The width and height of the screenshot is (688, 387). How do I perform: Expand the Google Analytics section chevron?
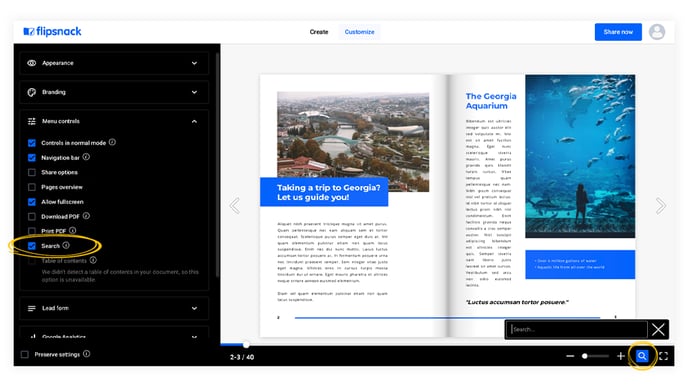pyautogui.click(x=194, y=337)
